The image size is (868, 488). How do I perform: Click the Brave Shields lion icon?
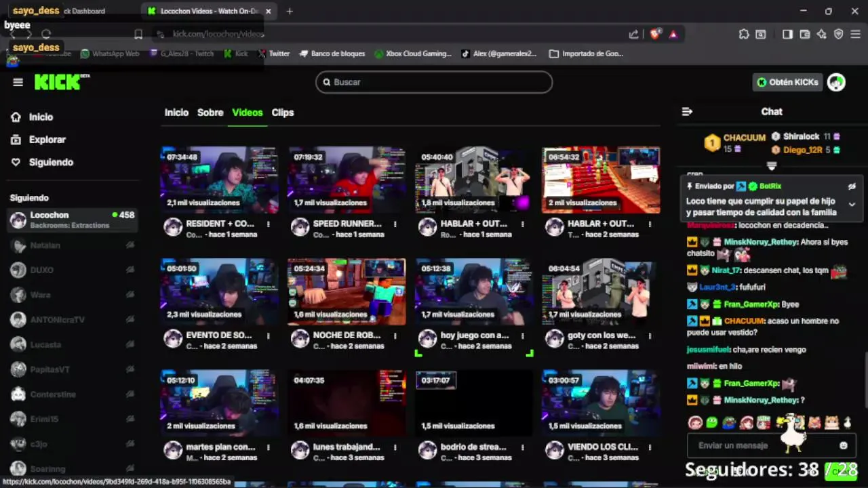click(x=654, y=34)
